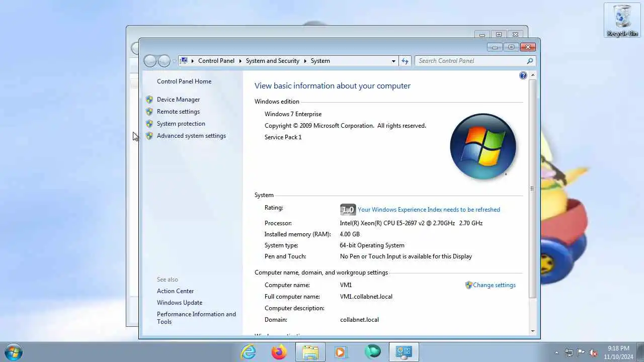
Task: Click the Back navigation button
Action: pyautogui.click(x=150, y=61)
